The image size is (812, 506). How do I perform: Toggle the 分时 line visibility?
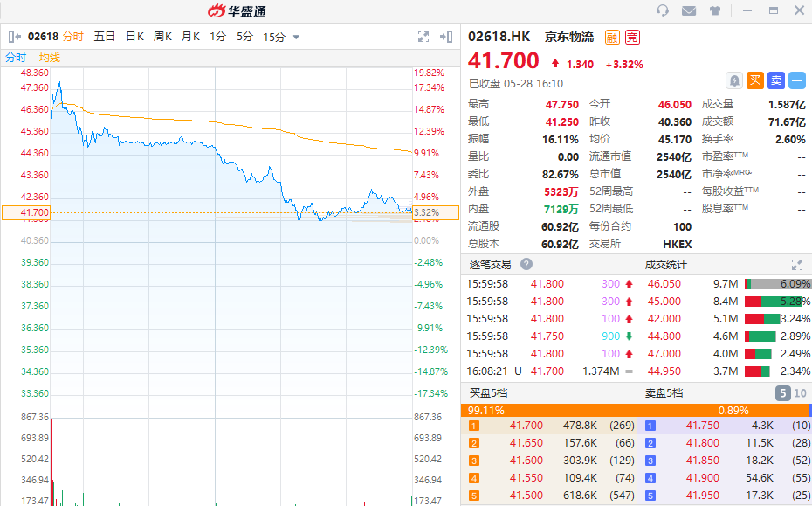click(x=16, y=58)
